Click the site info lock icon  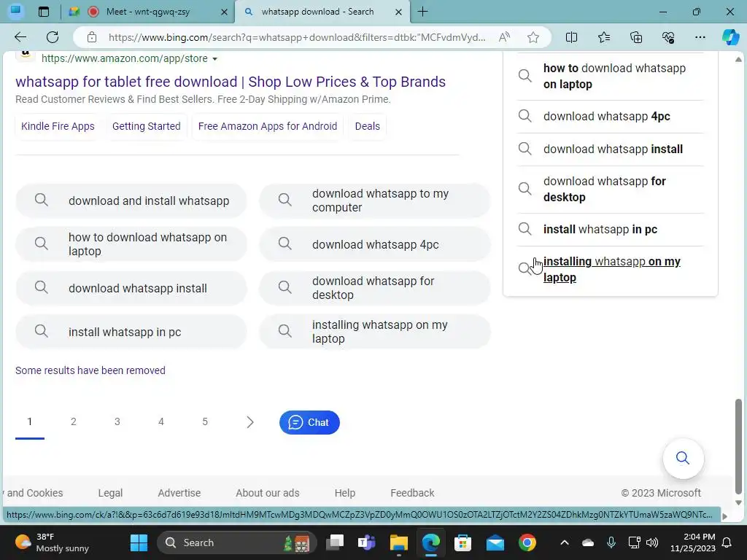[92, 37]
